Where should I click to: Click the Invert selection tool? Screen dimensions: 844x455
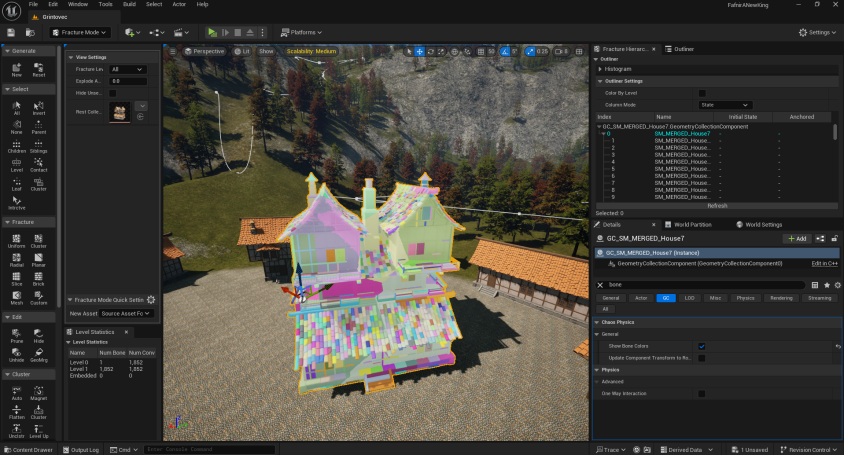click(x=39, y=107)
